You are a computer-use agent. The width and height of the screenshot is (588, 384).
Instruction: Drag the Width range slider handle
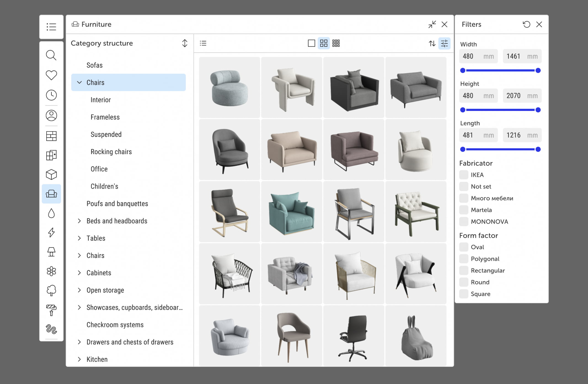(x=463, y=70)
